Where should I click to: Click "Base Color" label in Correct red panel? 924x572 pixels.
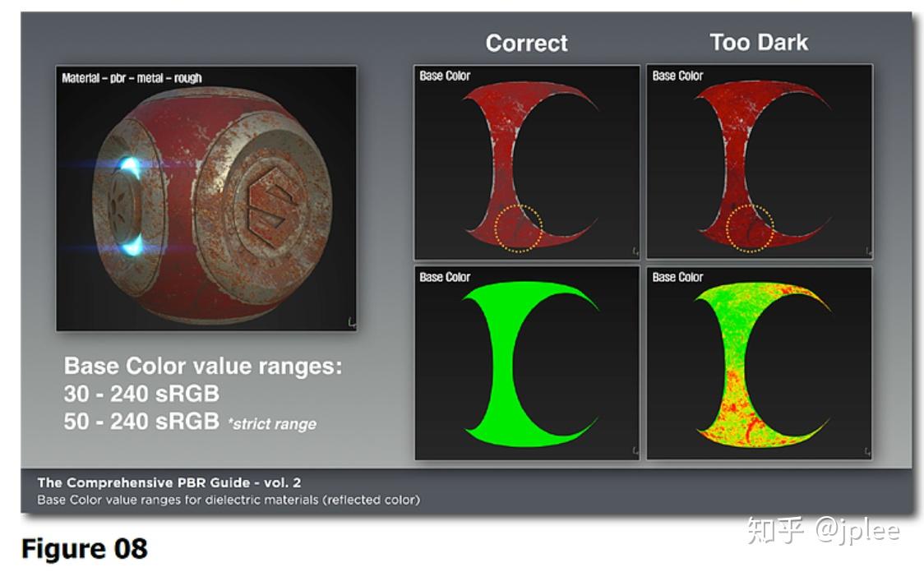pyautogui.click(x=445, y=76)
